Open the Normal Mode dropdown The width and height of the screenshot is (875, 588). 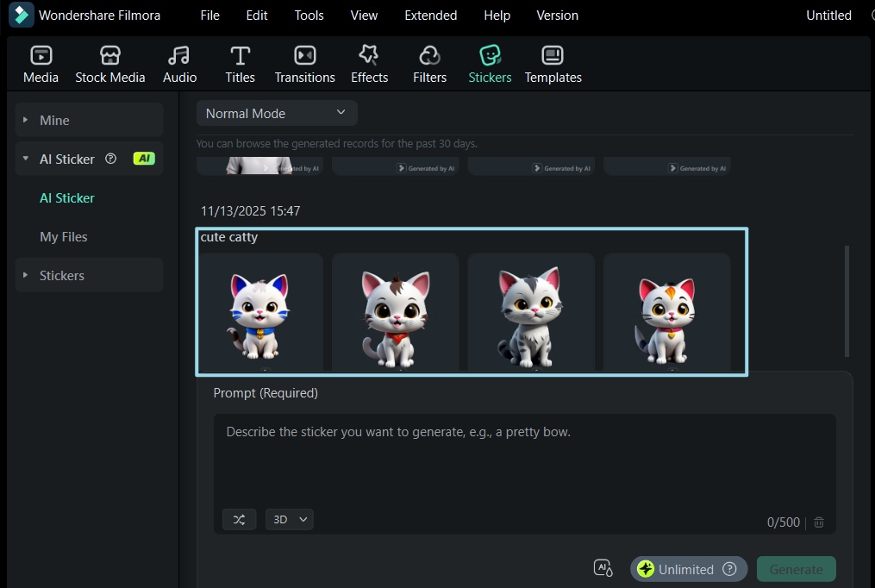[276, 113]
